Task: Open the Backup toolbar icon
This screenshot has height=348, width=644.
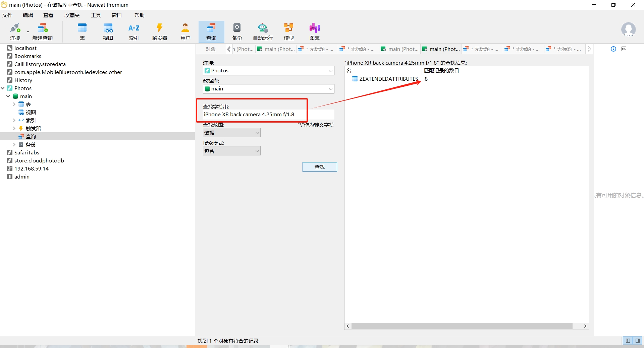Action: coord(237,32)
